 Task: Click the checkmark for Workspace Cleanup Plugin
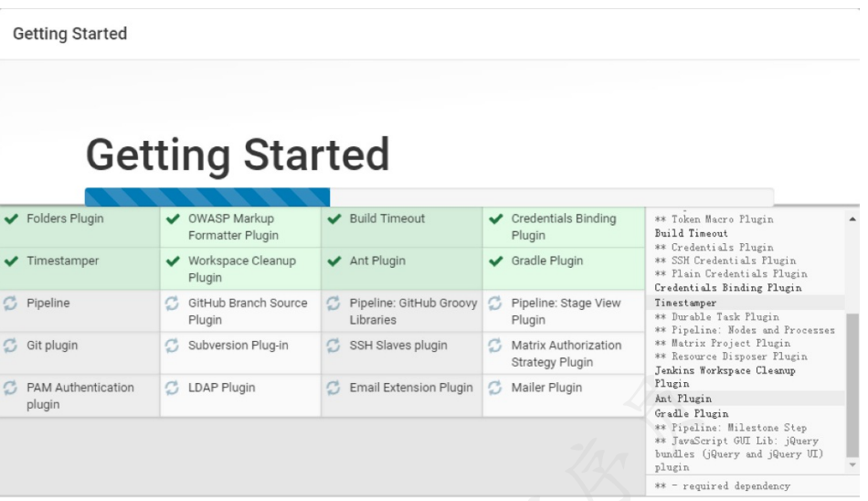(x=173, y=261)
